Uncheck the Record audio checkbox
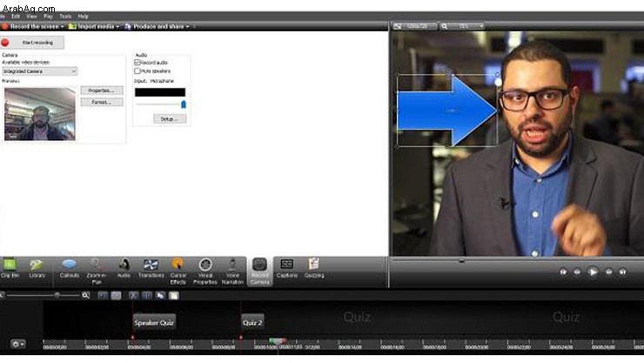 [138, 63]
